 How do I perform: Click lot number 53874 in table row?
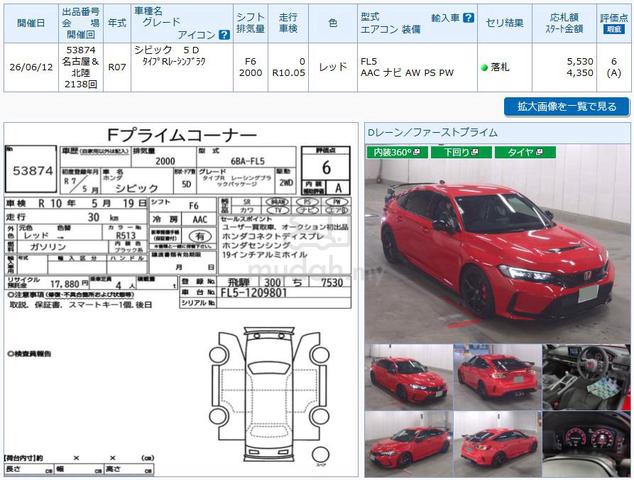pos(81,50)
